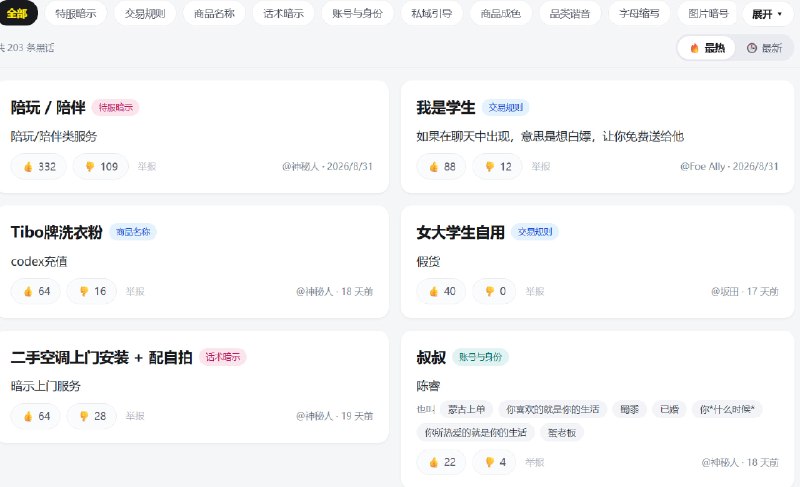The height and width of the screenshot is (487, 800).
Task: Open the 我是学生 entry title
Action: tap(445, 107)
